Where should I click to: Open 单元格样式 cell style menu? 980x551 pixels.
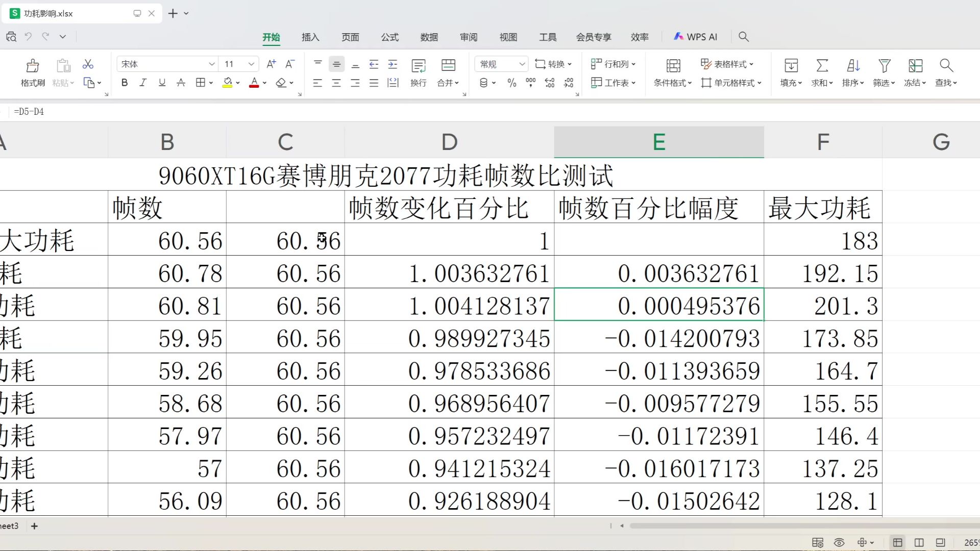coord(731,83)
